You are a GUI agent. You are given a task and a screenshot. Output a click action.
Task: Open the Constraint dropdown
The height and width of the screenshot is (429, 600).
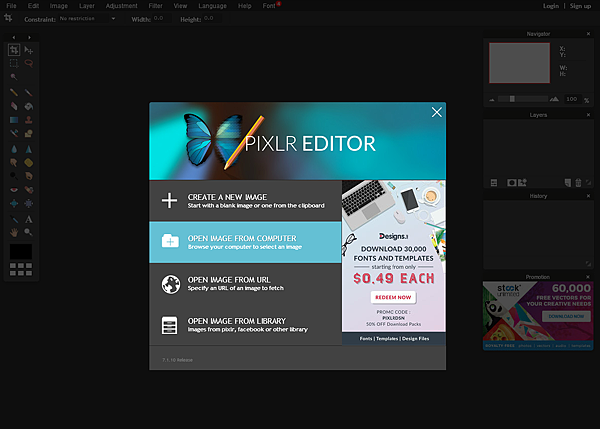tap(87, 18)
